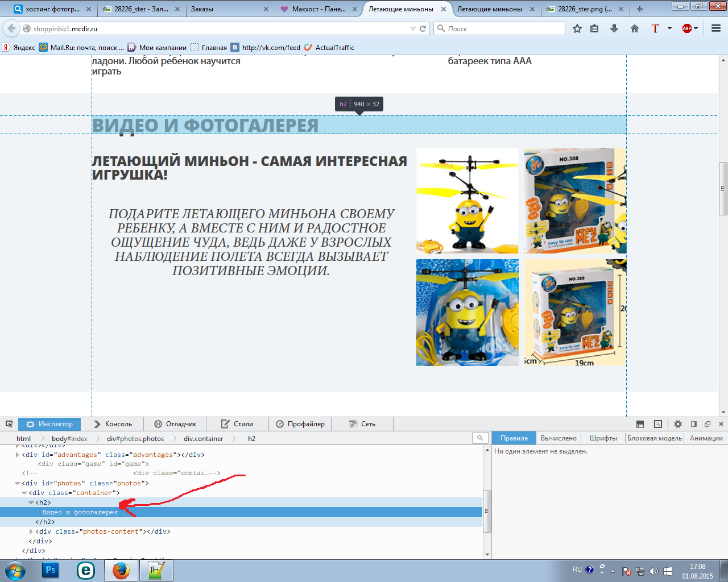Viewport: 728px width, 582px height.
Task: Switch to the Вычислено computed tab
Action: pos(559,438)
